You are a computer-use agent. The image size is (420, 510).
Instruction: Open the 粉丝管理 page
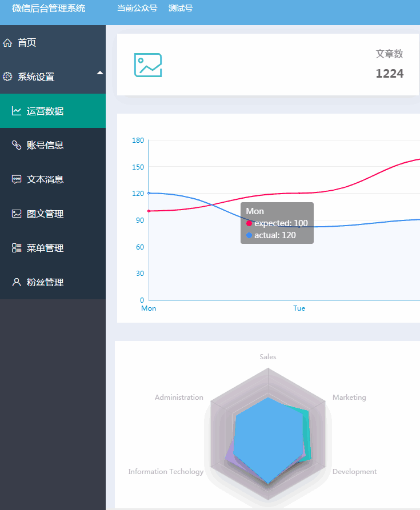pyautogui.click(x=45, y=283)
